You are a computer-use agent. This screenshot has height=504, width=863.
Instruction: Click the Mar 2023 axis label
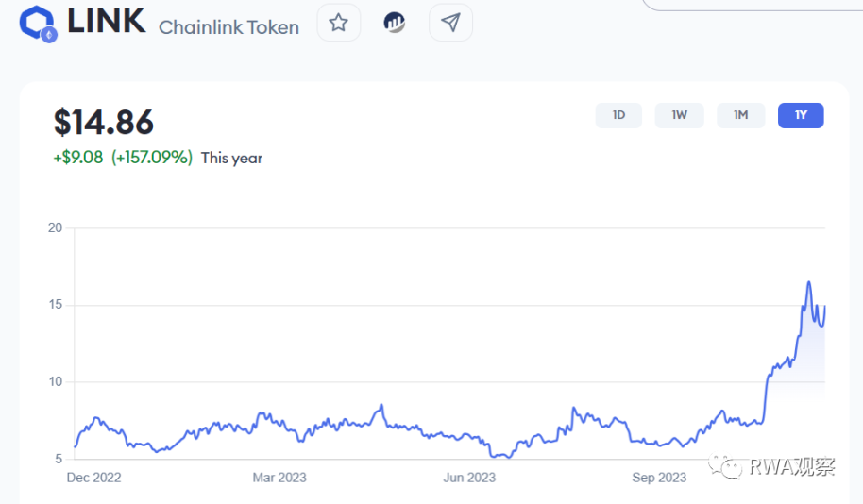[x=279, y=478]
